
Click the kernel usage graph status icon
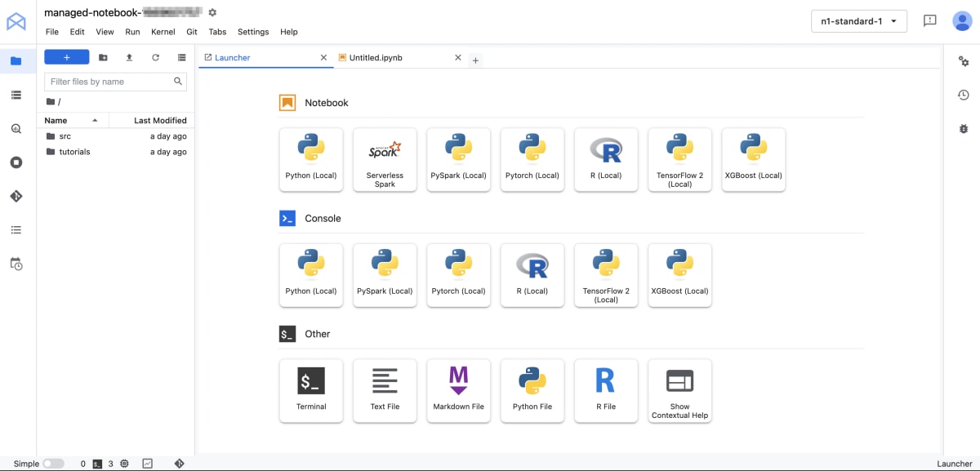coord(147,464)
